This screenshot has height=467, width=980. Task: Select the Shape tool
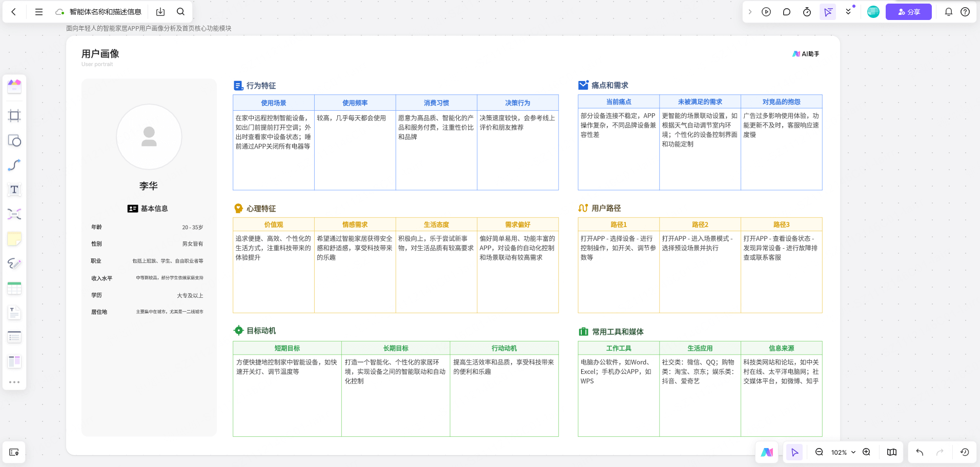coord(14,140)
